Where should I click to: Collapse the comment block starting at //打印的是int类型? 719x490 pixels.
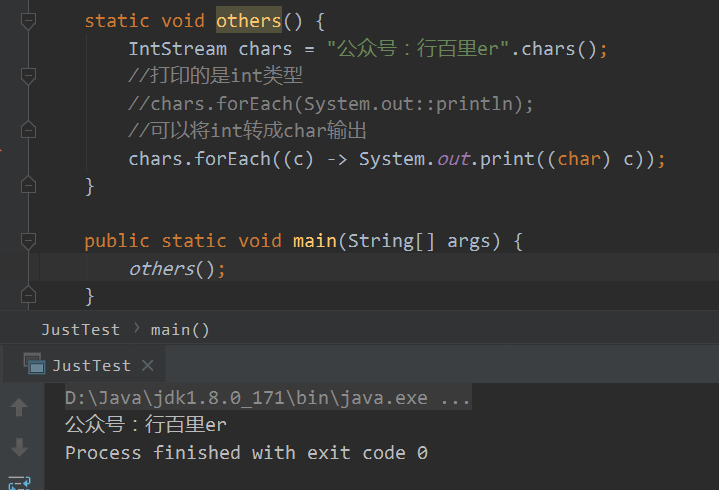28,76
